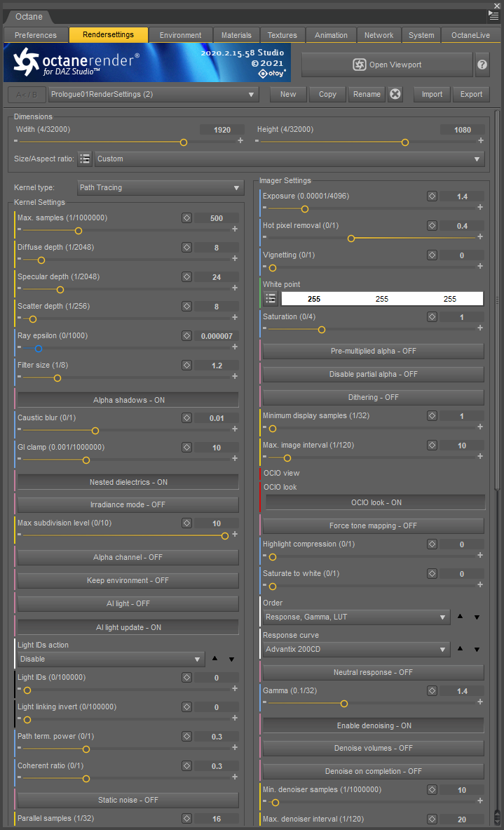Toggle Alpha channel - OFF
Image resolution: width=504 pixels, height=830 pixels.
click(128, 557)
